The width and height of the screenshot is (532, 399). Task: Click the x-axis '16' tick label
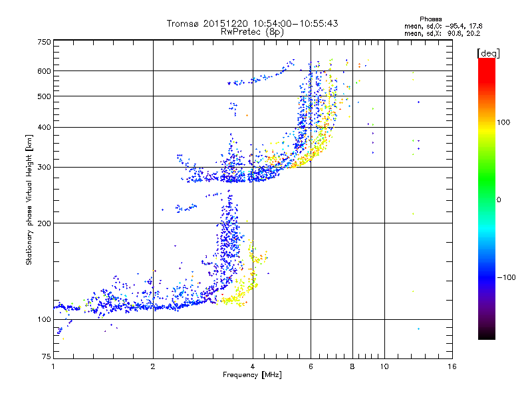pos(452,366)
